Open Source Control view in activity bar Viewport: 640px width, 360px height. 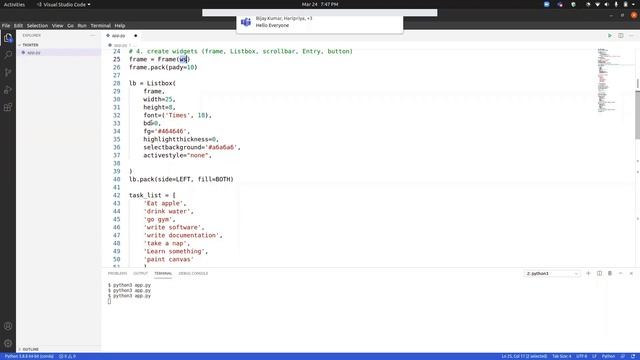pyautogui.click(x=8, y=73)
